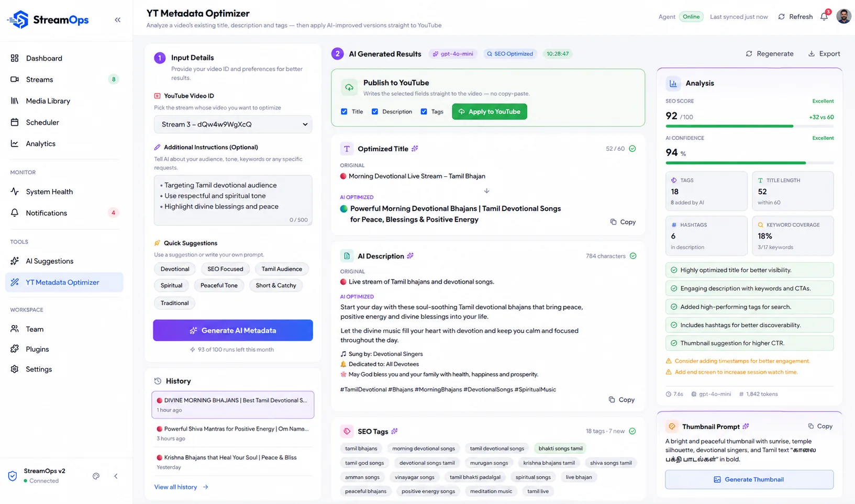Click the AI confidence progress bar
Image resolution: width=855 pixels, height=504 pixels.
point(749,163)
